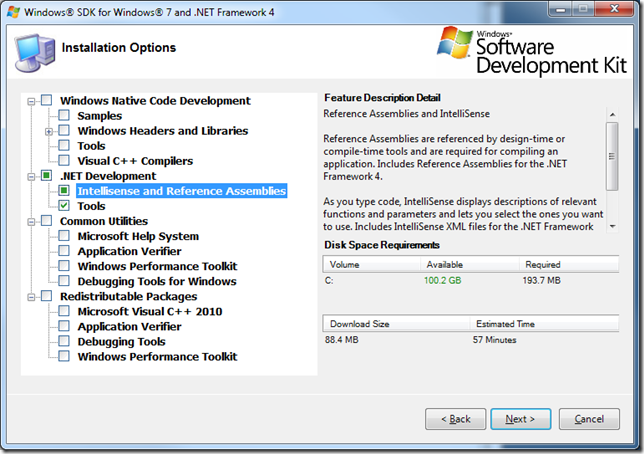Select the Microsoft Help System item
This screenshot has width=644, height=454.
tap(138, 236)
